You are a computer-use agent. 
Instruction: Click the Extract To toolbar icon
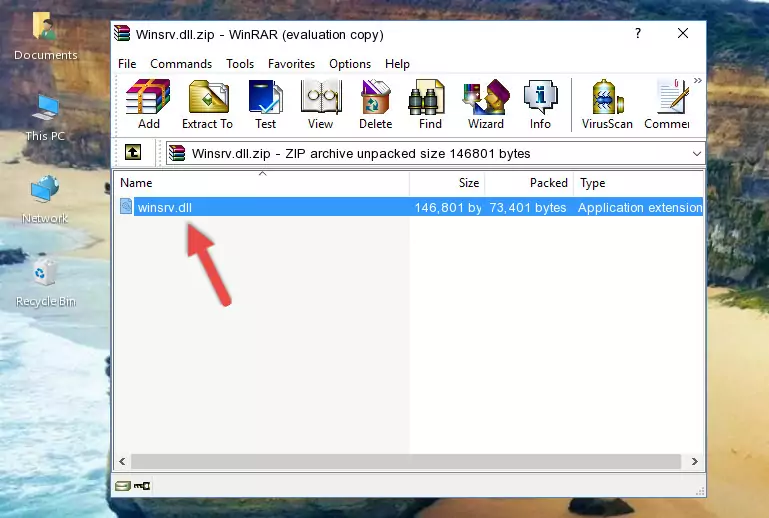(207, 104)
